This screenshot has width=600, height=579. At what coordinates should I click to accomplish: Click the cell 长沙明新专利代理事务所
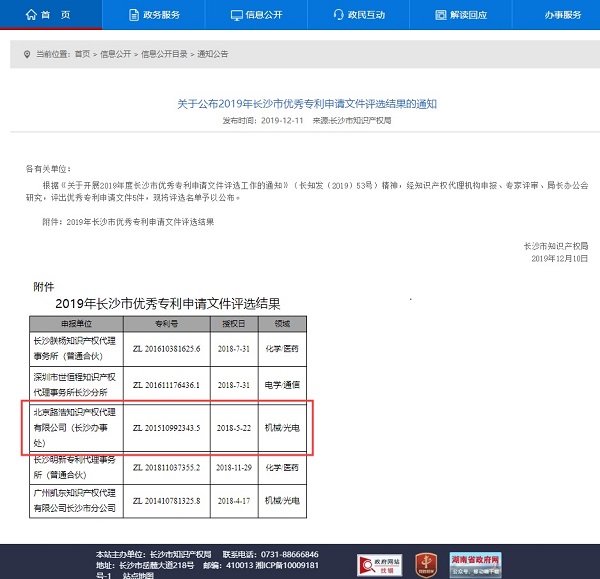(x=75, y=467)
